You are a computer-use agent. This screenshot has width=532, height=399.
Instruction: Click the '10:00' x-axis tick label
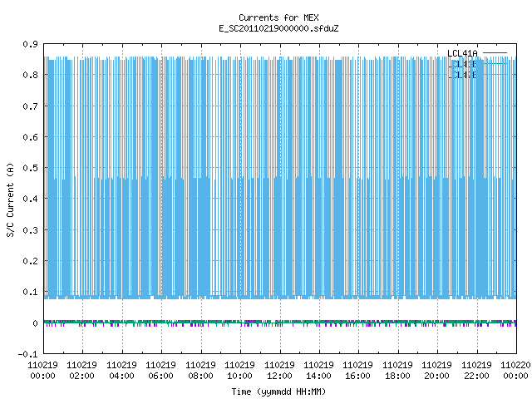[239, 376]
